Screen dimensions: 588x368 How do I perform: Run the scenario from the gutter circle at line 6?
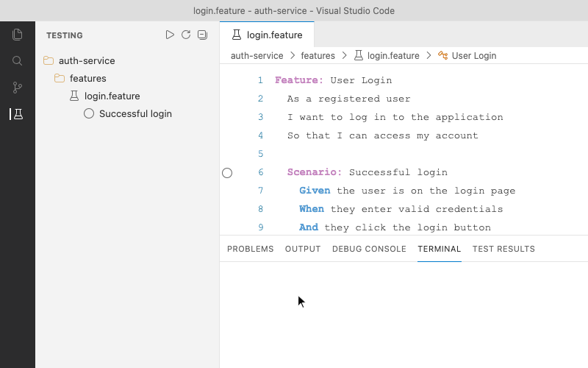coord(227,173)
